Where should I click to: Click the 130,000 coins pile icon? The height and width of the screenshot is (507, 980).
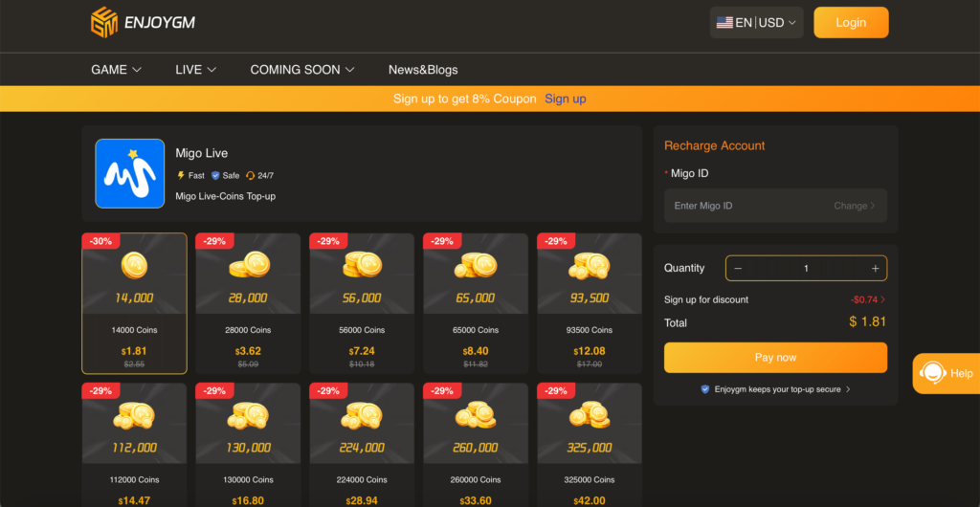tap(248, 414)
